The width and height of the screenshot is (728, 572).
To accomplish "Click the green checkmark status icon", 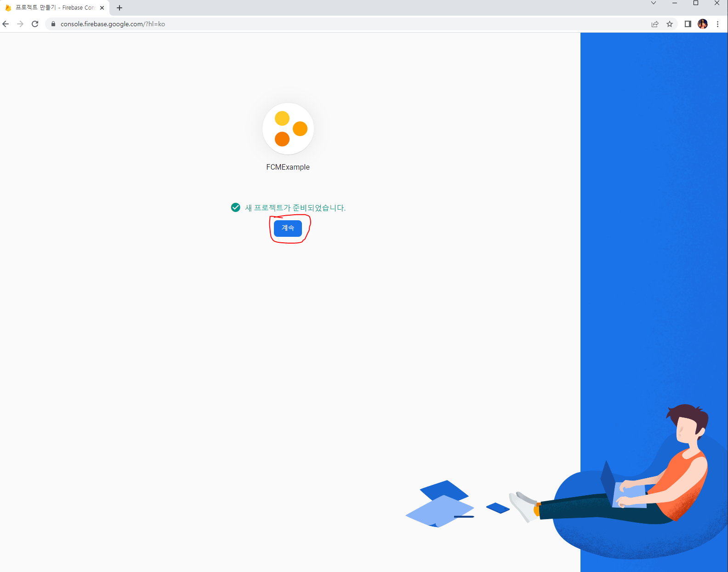I will 235,207.
